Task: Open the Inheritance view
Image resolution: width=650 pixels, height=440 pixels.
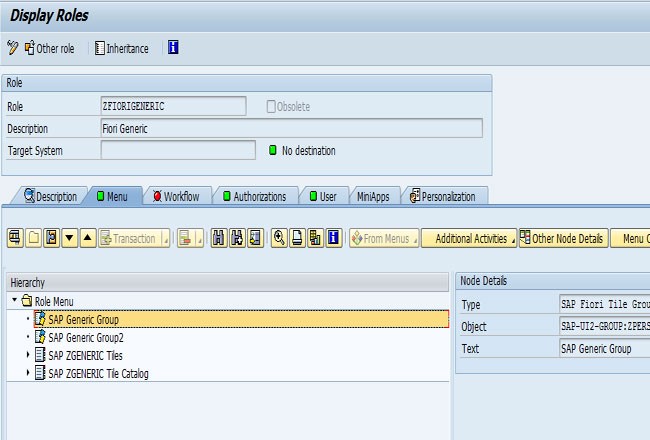Action: pyautogui.click(x=121, y=48)
